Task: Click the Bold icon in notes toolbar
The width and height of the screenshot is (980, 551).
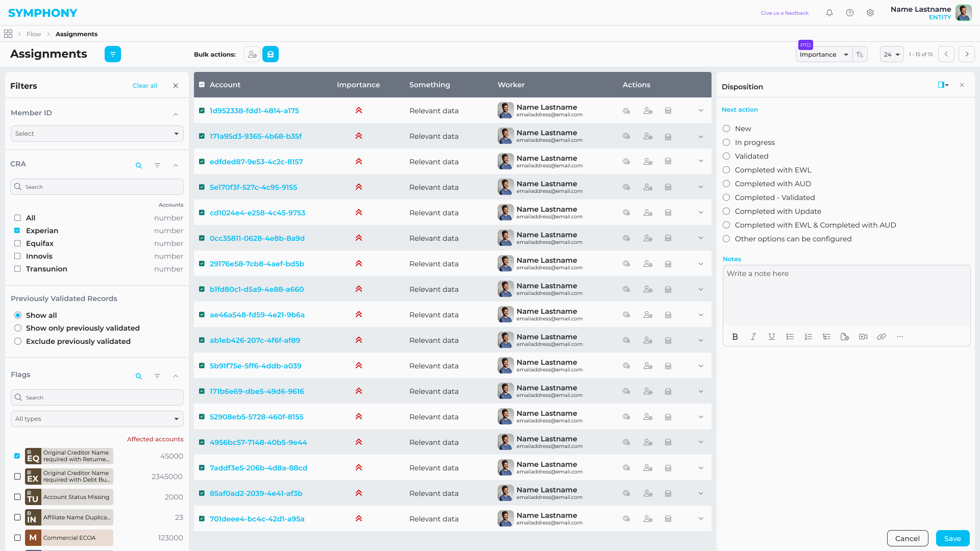Action: point(735,337)
